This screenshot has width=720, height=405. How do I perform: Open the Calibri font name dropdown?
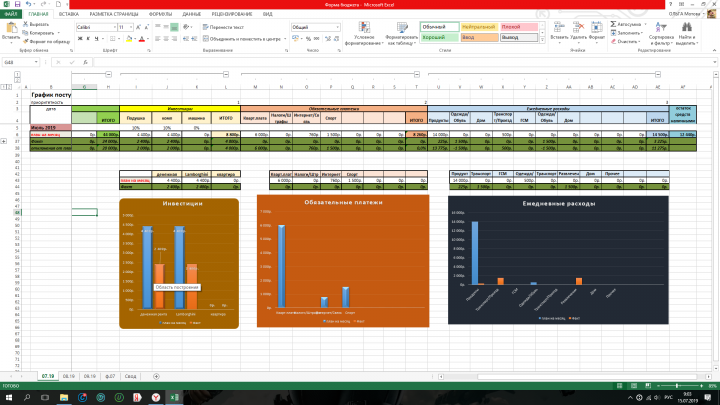(114, 27)
